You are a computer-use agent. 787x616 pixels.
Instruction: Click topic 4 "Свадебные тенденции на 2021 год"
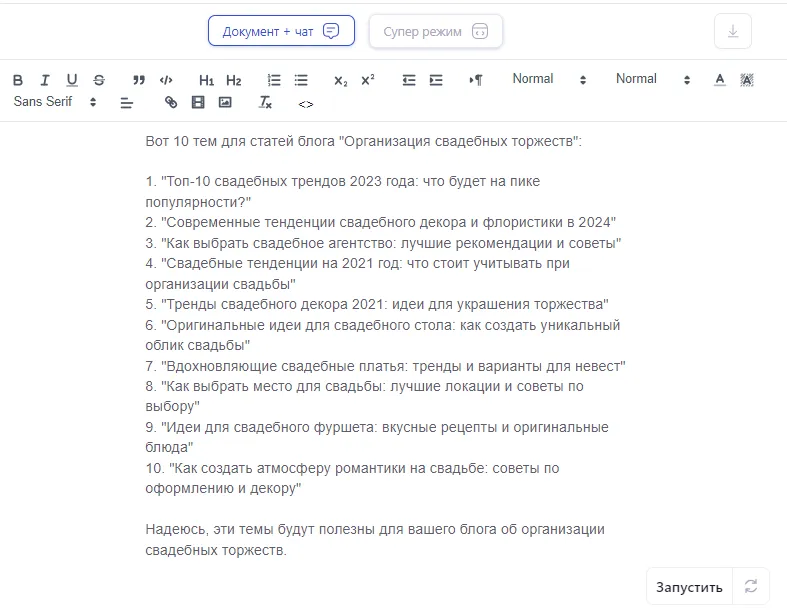coord(357,274)
